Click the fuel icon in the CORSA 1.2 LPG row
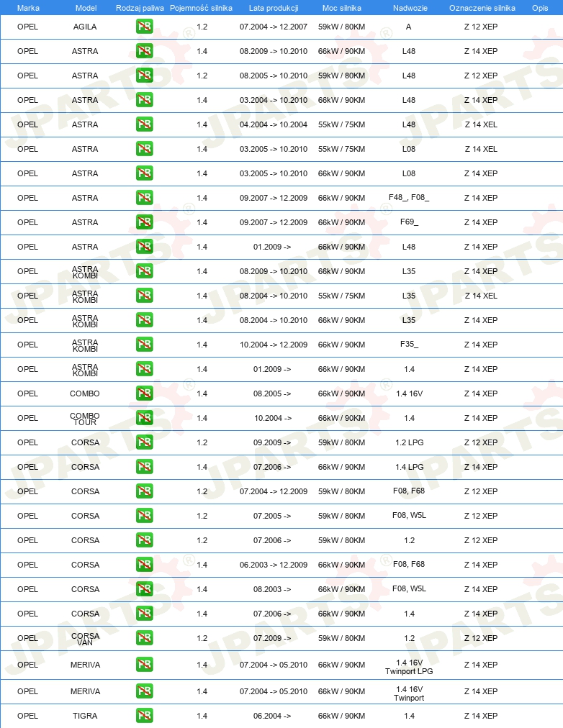 pyautogui.click(x=145, y=442)
